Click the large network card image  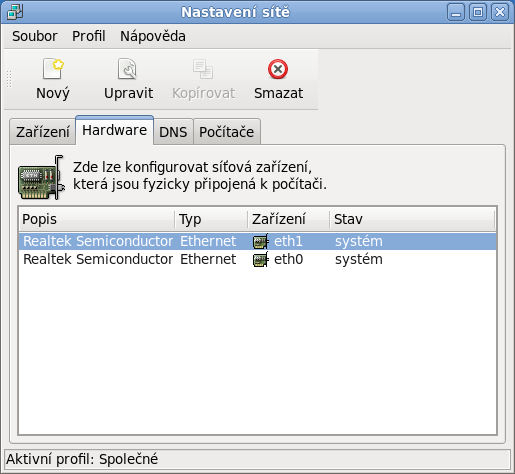pos(41,177)
